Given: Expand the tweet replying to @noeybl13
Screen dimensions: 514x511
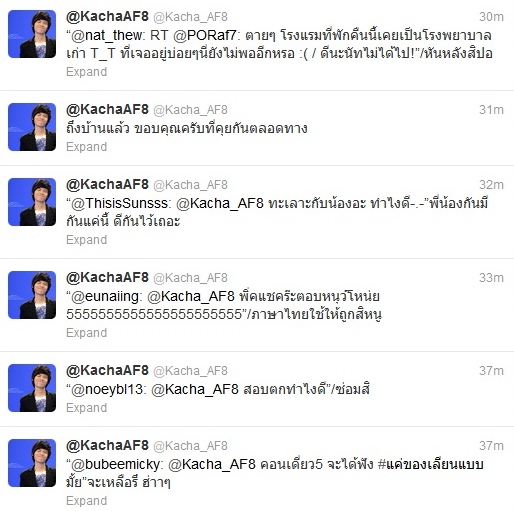Looking at the screenshot, I should pos(86,408).
